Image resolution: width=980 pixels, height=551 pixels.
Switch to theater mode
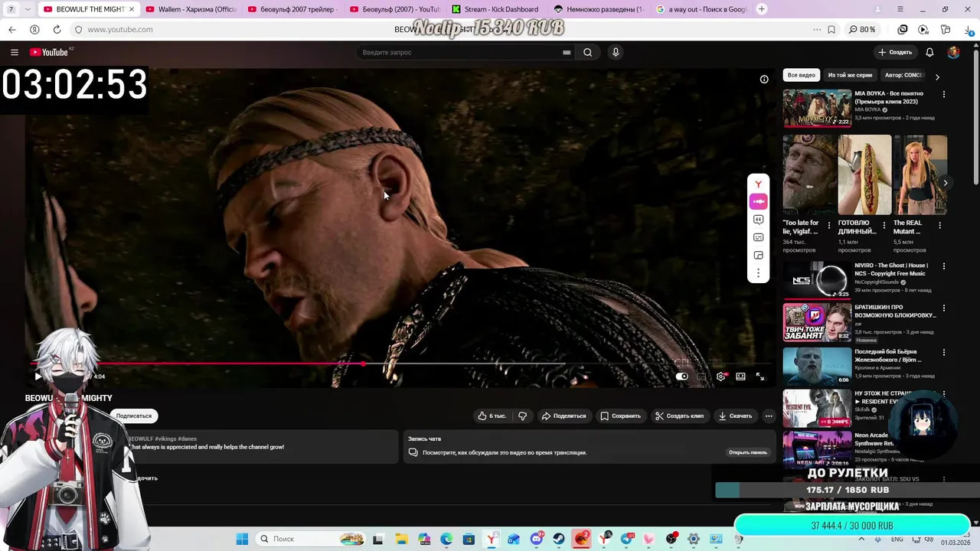coord(740,377)
